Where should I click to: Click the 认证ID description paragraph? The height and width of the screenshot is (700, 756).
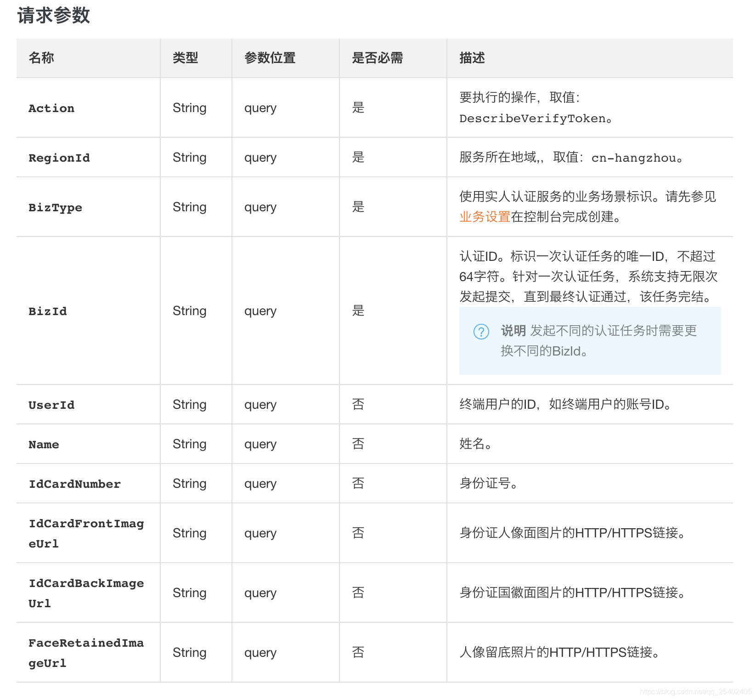pos(588,277)
